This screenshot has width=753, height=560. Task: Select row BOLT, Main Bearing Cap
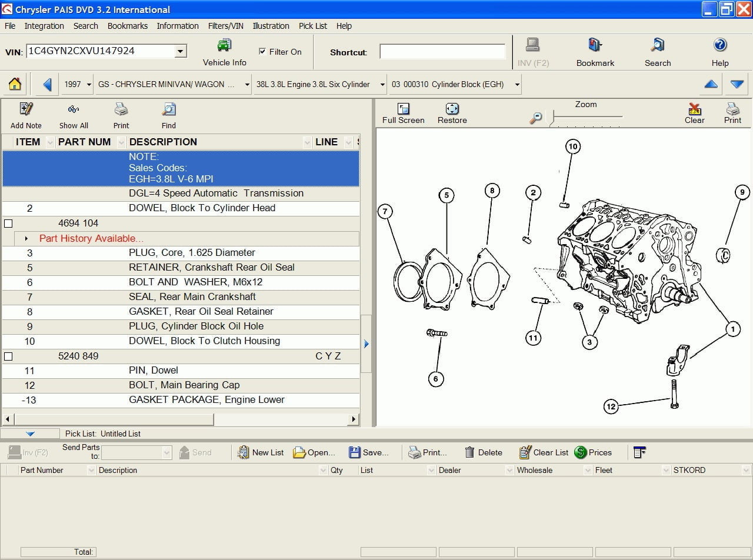pyautogui.click(x=181, y=385)
